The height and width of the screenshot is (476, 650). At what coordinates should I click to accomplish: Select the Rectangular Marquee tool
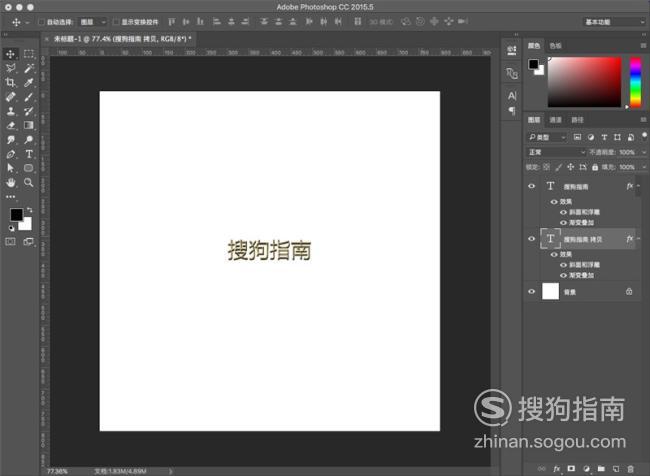[29, 54]
